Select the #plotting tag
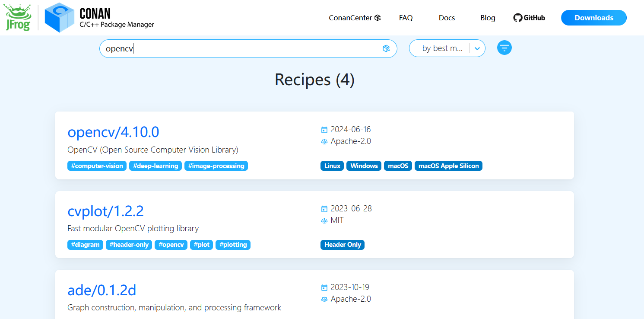The height and width of the screenshot is (319, 644). [233, 245]
